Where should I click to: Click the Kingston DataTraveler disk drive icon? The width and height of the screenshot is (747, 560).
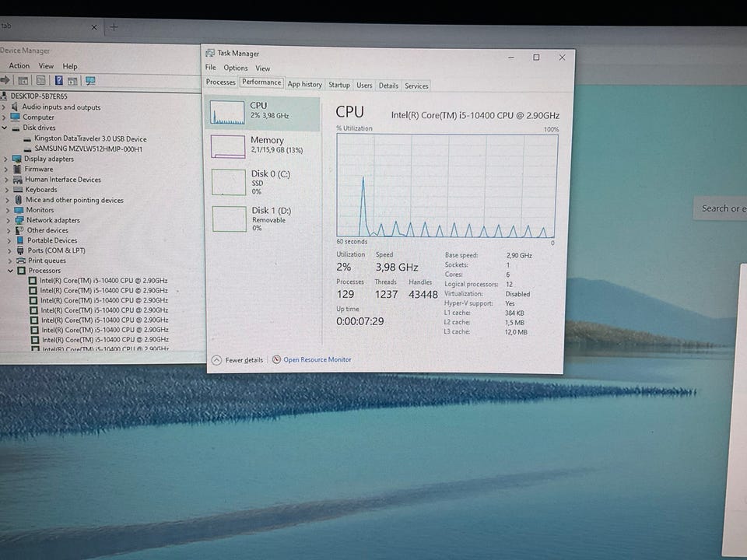pyautogui.click(x=28, y=138)
